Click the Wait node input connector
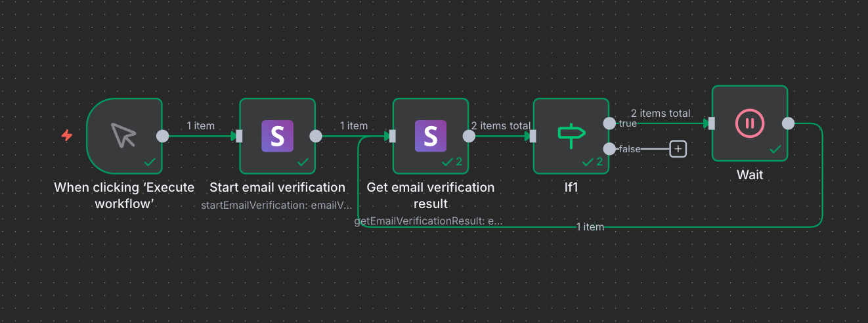Screen dimensions: 868x323 click(x=712, y=123)
